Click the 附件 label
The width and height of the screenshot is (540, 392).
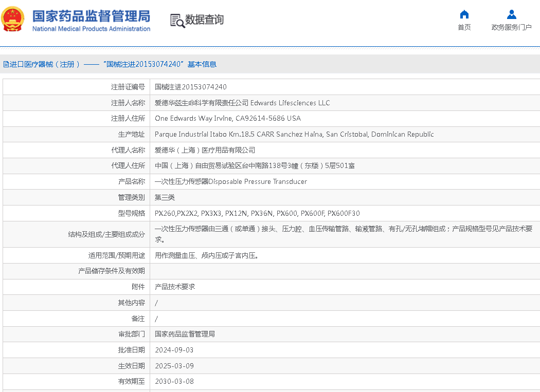(138, 287)
